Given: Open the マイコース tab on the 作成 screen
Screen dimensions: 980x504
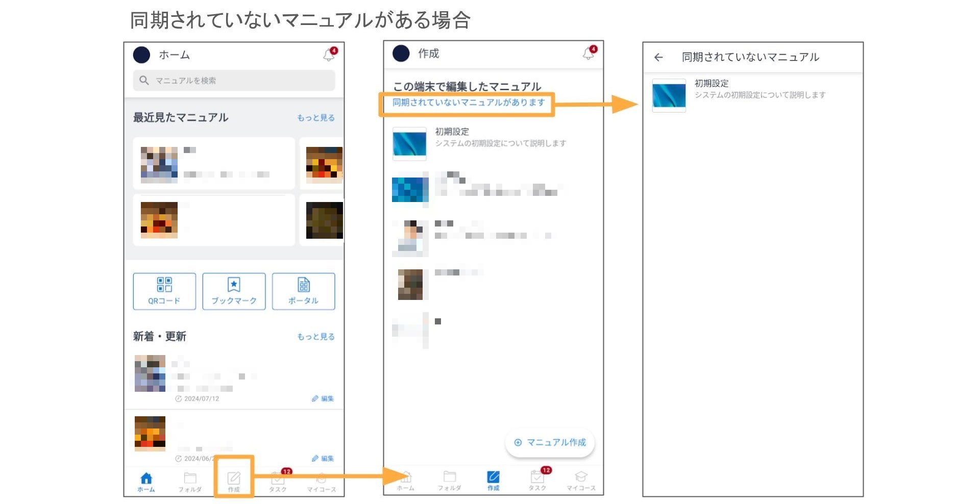Looking at the screenshot, I should pyautogui.click(x=581, y=481).
